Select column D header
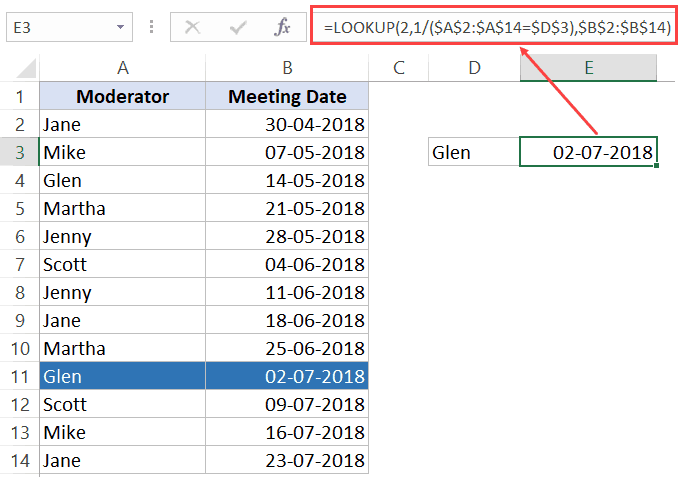Screen dimensions: 678x477 coord(474,68)
